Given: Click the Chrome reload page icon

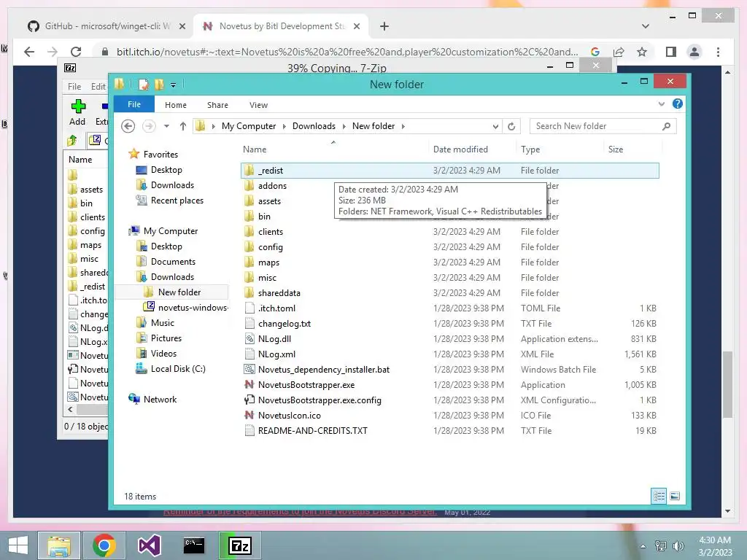Looking at the screenshot, I should [x=76, y=52].
